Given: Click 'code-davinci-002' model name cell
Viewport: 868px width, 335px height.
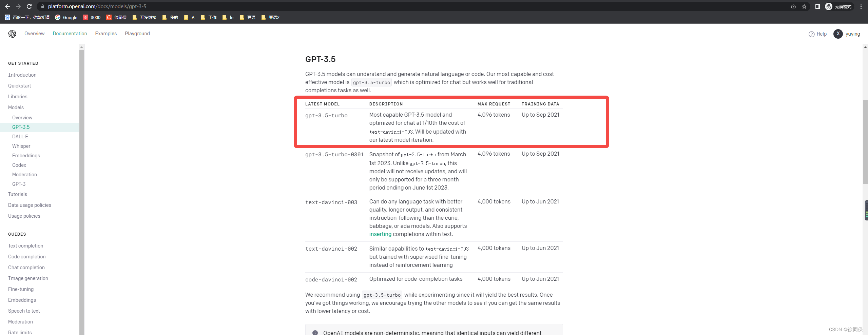Looking at the screenshot, I should point(331,280).
